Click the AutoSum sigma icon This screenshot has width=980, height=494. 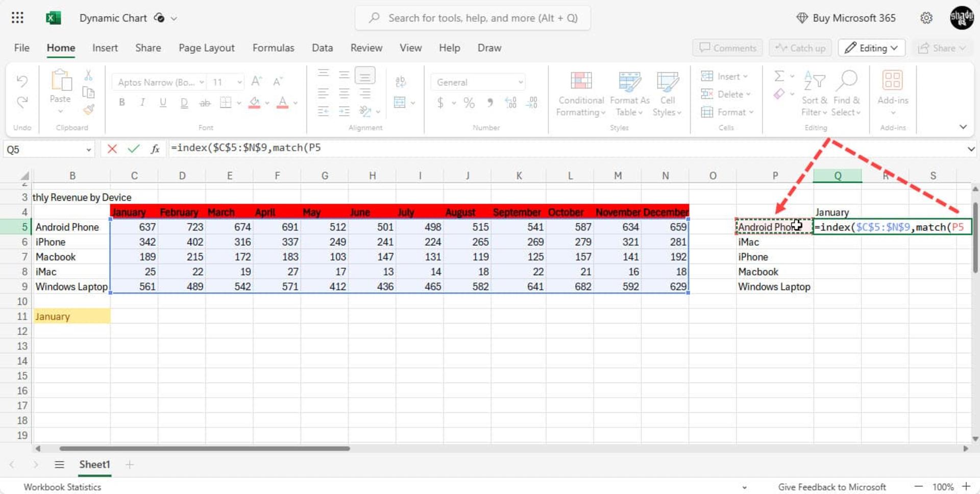pyautogui.click(x=779, y=76)
